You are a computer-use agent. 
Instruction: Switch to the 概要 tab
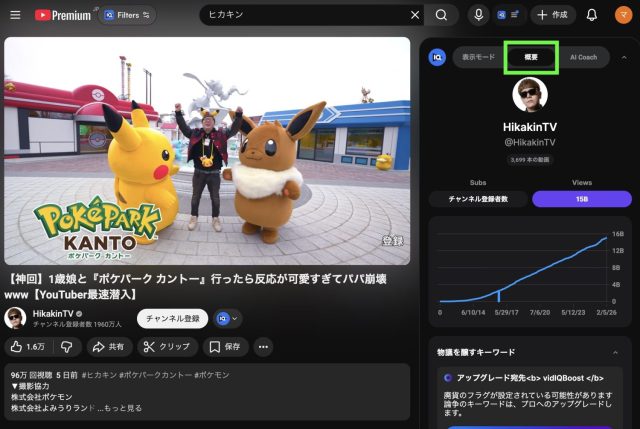(531, 57)
